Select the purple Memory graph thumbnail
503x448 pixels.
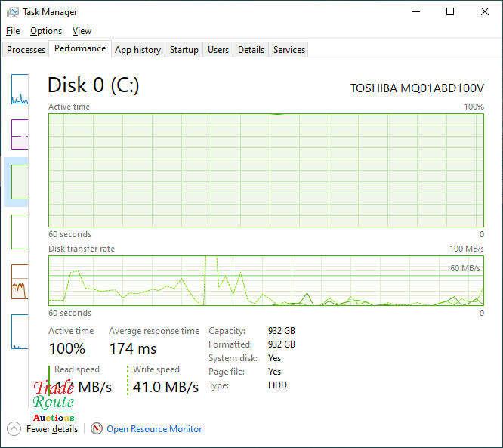point(20,134)
